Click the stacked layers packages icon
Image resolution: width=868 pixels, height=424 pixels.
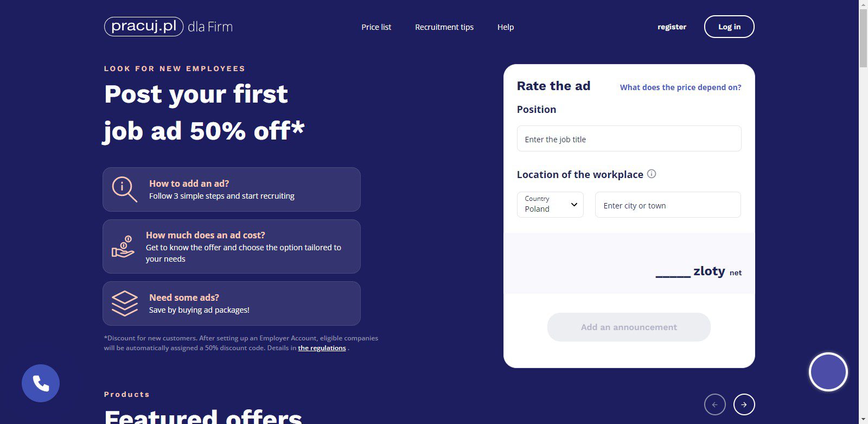(124, 303)
